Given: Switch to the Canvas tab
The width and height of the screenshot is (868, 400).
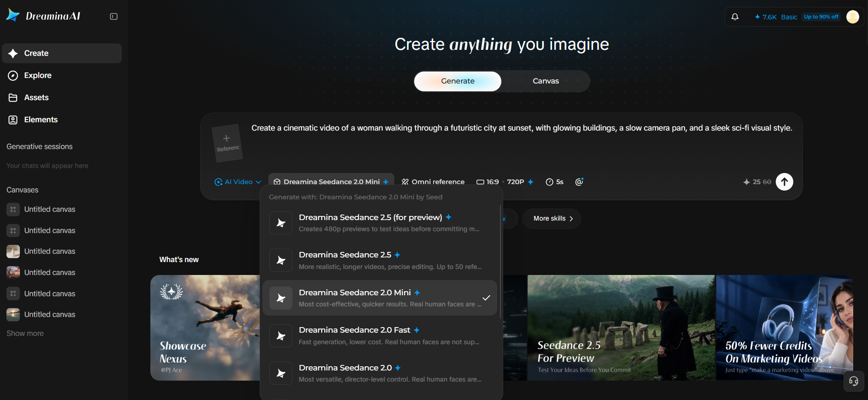Looking at the screenshot, I should 546,81.
